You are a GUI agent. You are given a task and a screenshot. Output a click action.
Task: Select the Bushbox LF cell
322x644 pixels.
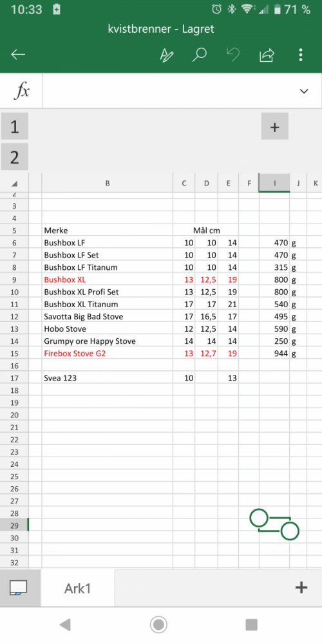(107, 243)
